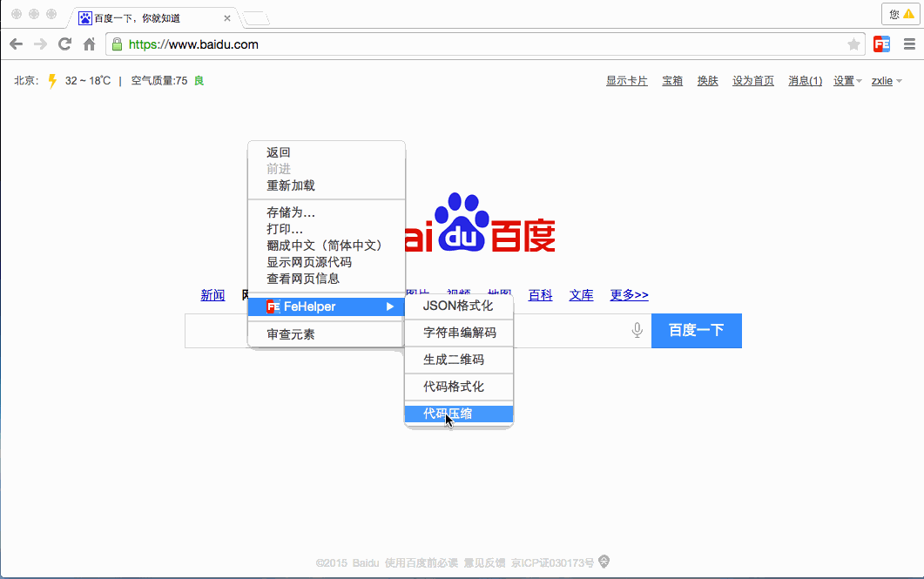Click the footer shield badge icon

pyautogui.click(x=604, y=562)
